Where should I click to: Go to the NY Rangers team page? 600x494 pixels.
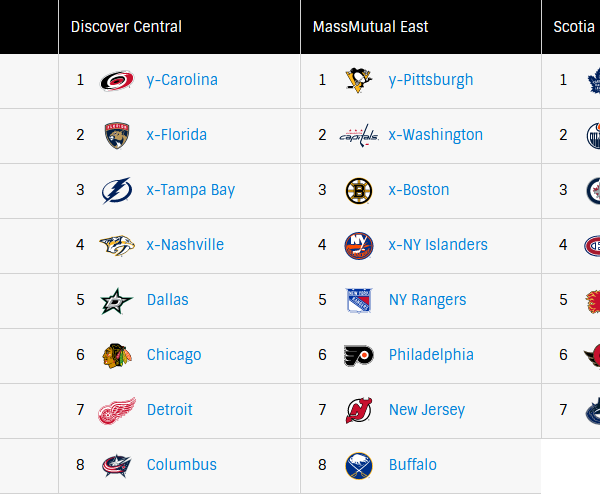(x=427, y=300)
